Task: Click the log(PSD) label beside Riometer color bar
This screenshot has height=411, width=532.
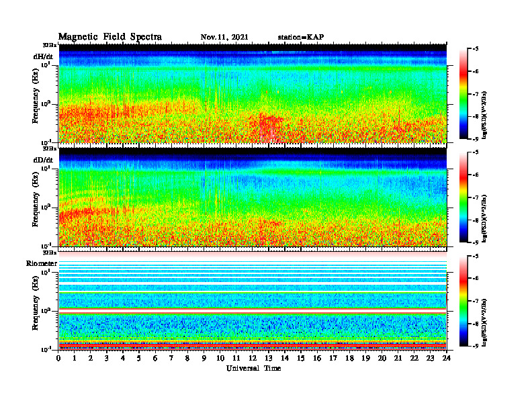Action: (484, 322)
